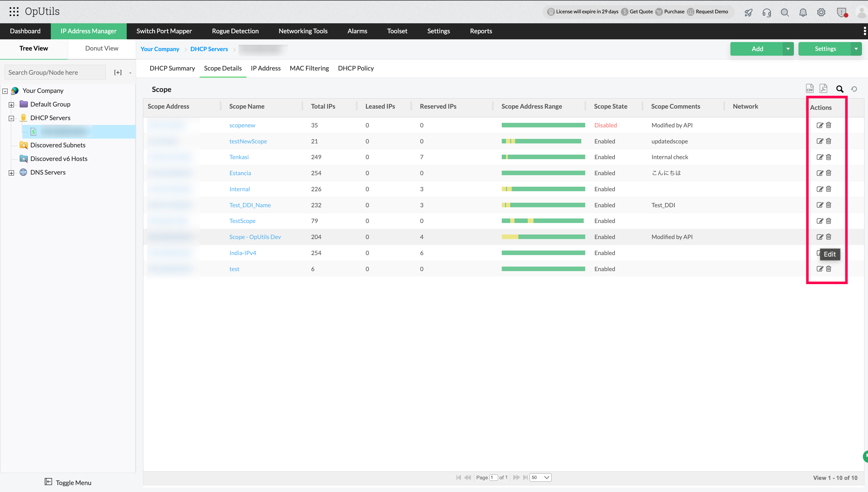Click the Search Group/Node input field
The image size is (868, 492).
pos(55,72)
